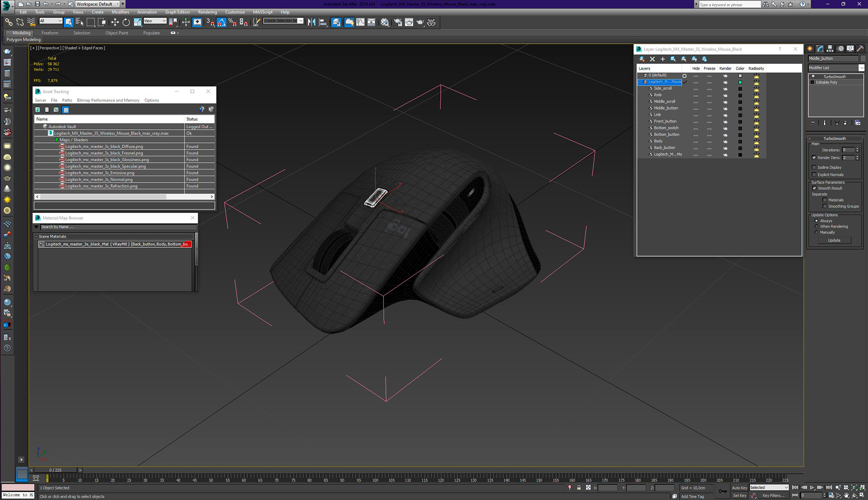Enable the Isoline Display checkbox

[x=814, y=168]
